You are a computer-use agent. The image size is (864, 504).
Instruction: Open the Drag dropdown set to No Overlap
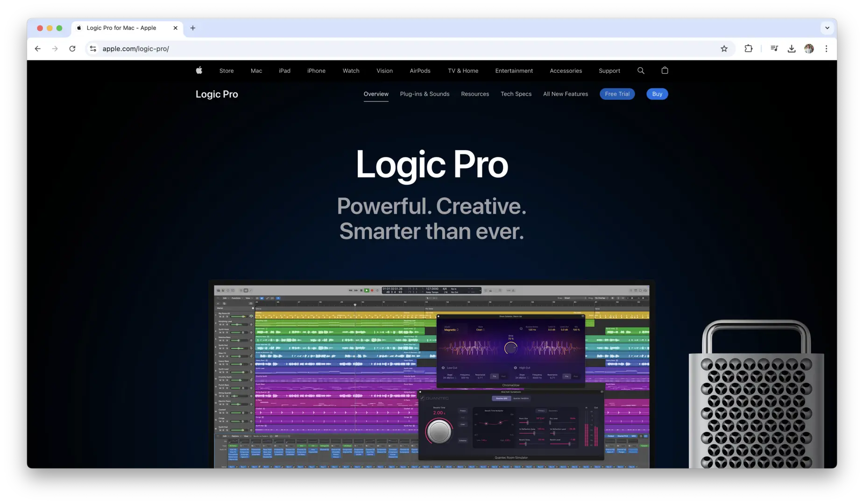tap(602, 298)
